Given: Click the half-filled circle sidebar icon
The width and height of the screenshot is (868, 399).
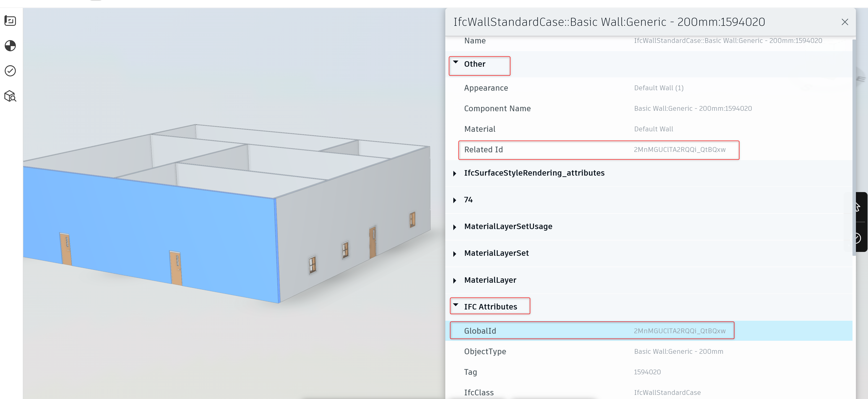Looking at the screenshot, I should pos(10,46).
